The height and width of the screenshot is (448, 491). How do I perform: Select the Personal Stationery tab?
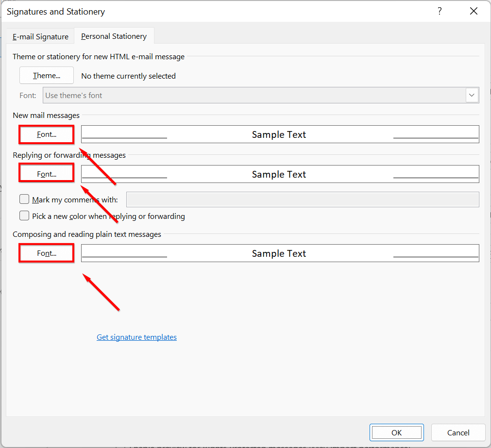[114, 36]
